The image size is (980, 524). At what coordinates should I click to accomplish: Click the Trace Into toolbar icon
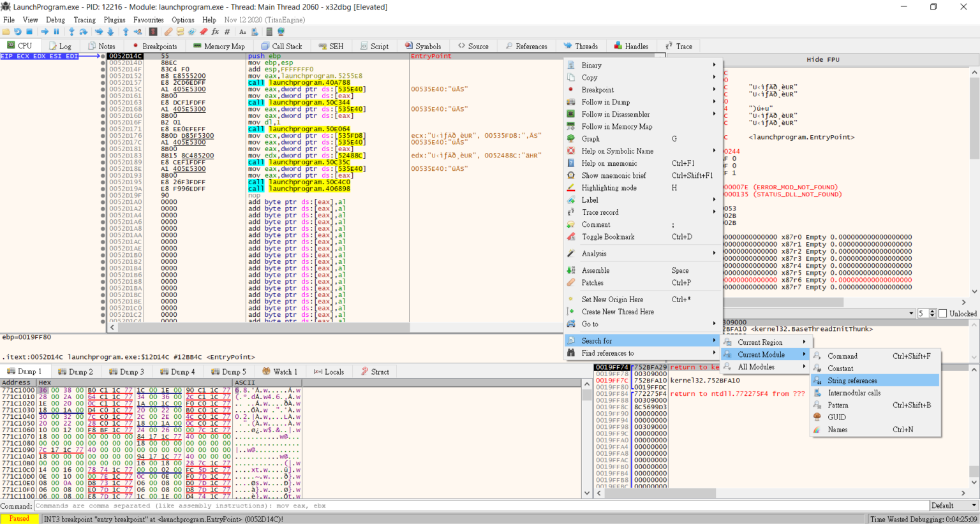coord(99,32)
